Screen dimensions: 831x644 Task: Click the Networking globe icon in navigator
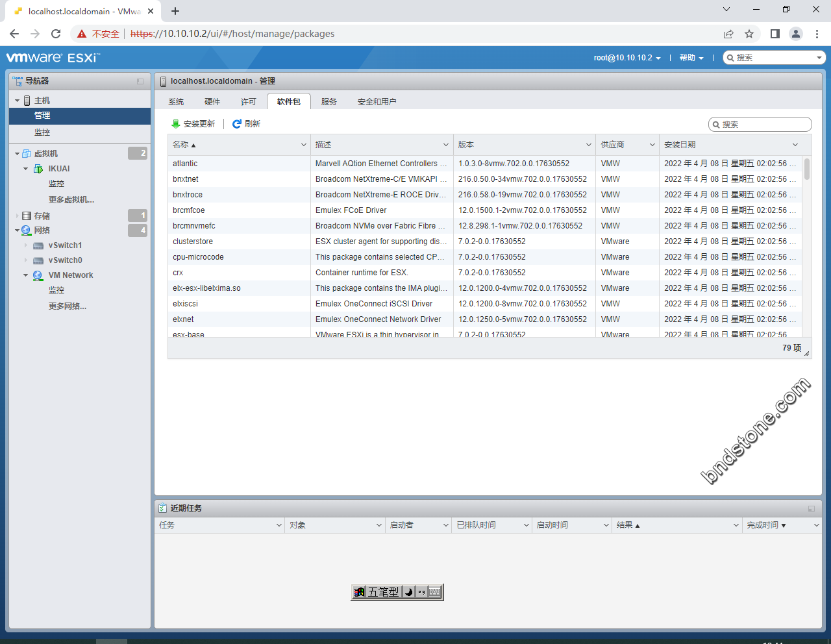pyautogui.click(x=27, y=230)
